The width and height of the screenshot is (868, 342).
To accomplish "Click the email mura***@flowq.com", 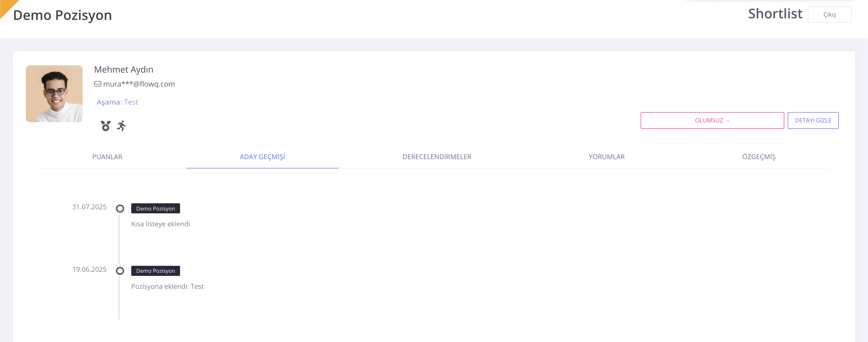I will (x=139, y=84).
